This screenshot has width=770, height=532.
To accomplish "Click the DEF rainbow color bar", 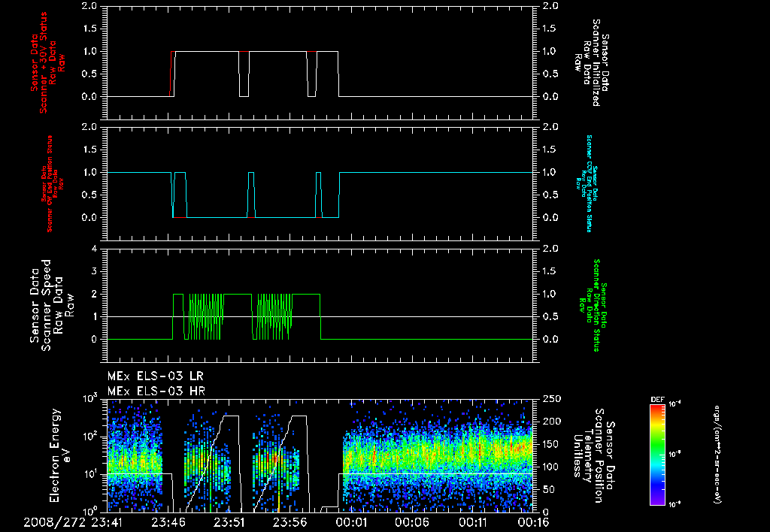I will point(657,454).
